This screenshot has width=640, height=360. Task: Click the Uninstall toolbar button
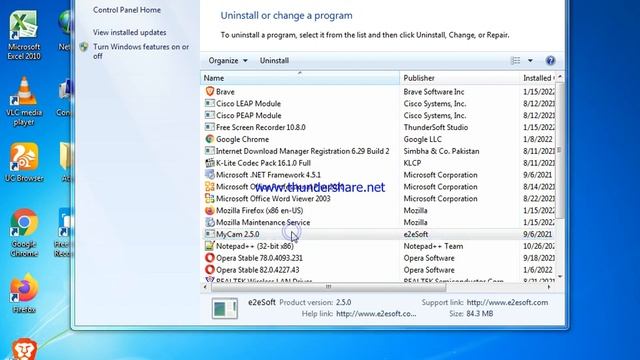pos(274,60)
